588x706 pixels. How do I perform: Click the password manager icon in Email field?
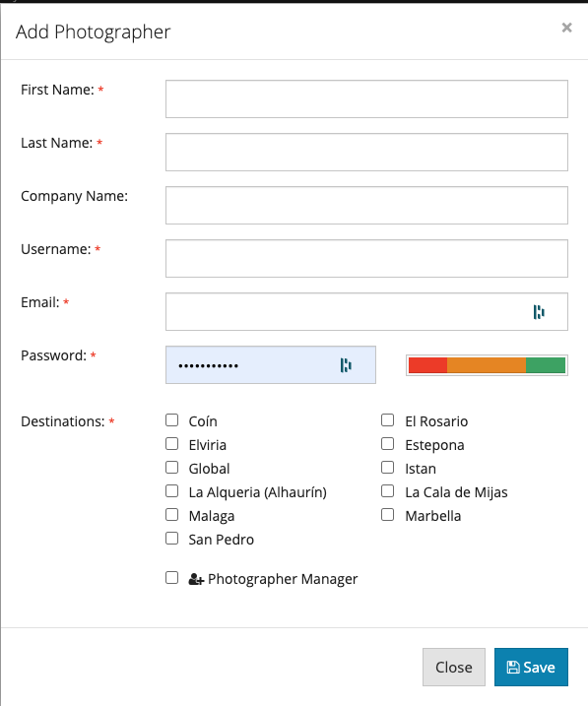539,312
